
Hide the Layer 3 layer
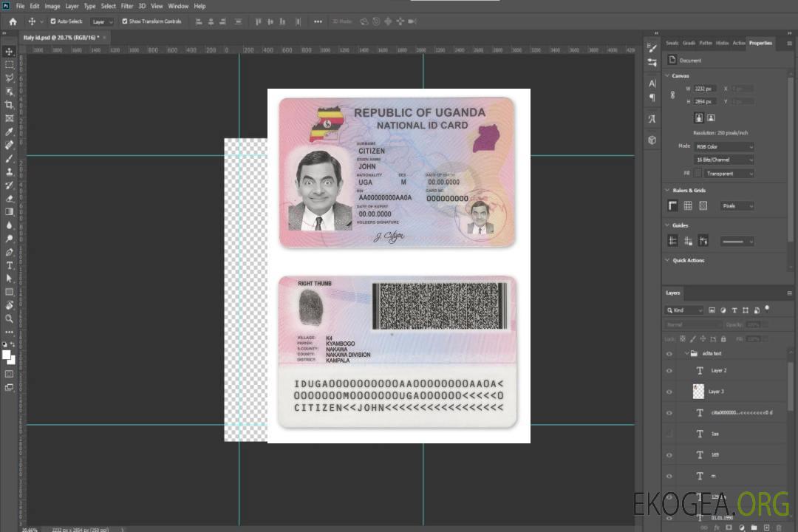click(669, 392)
